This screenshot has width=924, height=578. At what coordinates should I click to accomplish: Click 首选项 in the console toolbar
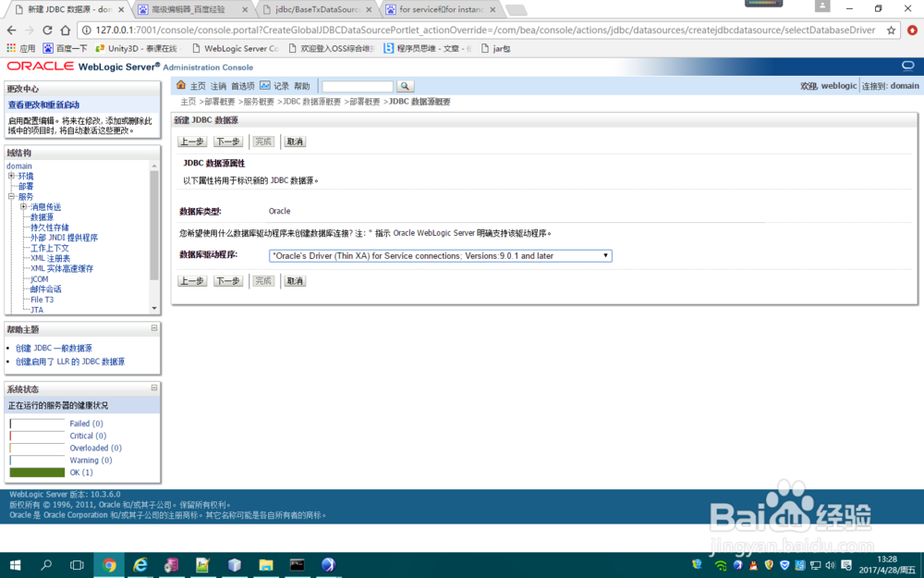[243, 86]
